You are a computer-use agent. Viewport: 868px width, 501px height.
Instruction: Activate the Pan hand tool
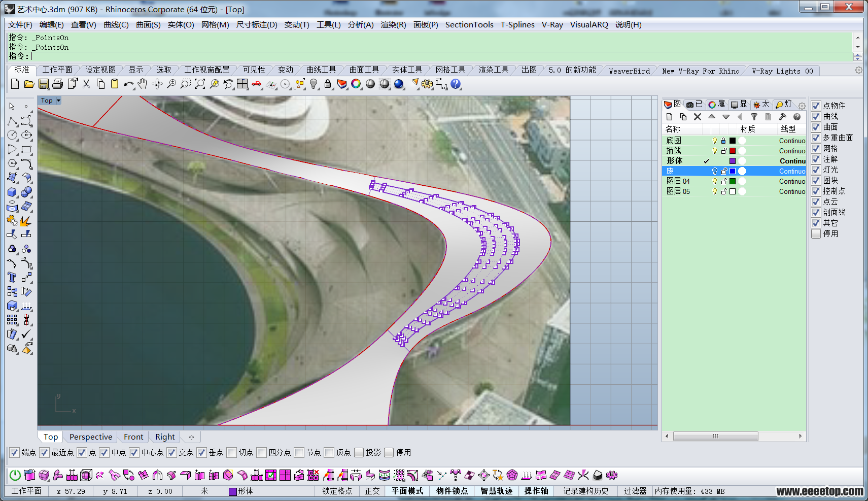(x=143, y=84)
